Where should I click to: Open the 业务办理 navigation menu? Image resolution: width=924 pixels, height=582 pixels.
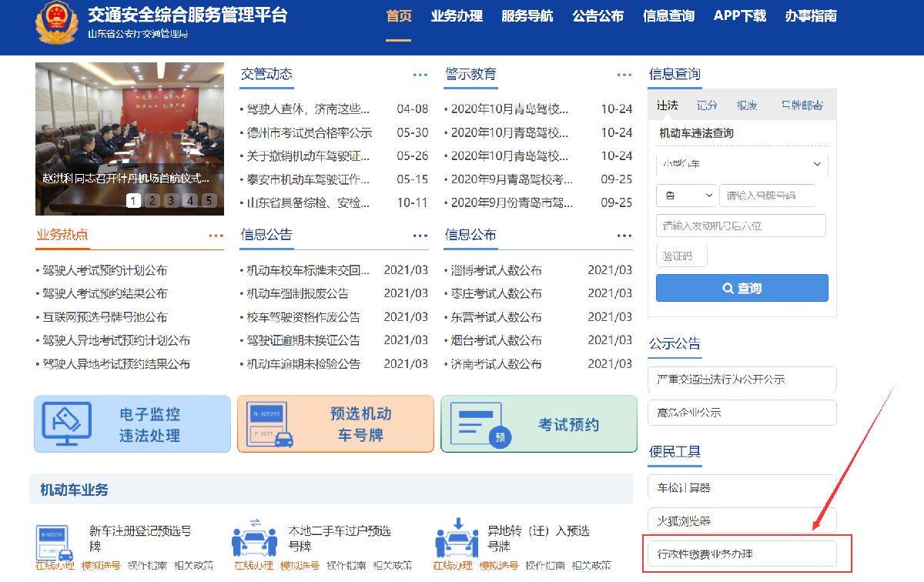click(x=457, y=16)
